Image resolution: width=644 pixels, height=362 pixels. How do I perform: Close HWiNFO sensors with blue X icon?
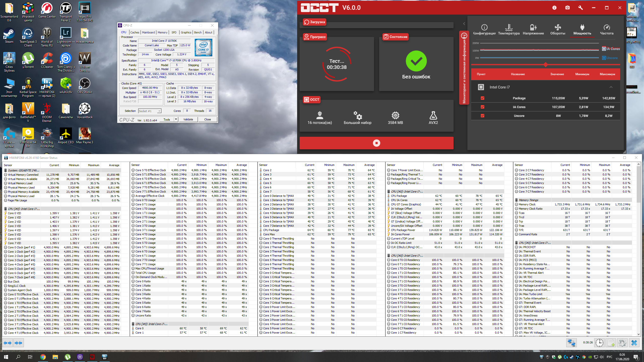[x=634, y=343]
